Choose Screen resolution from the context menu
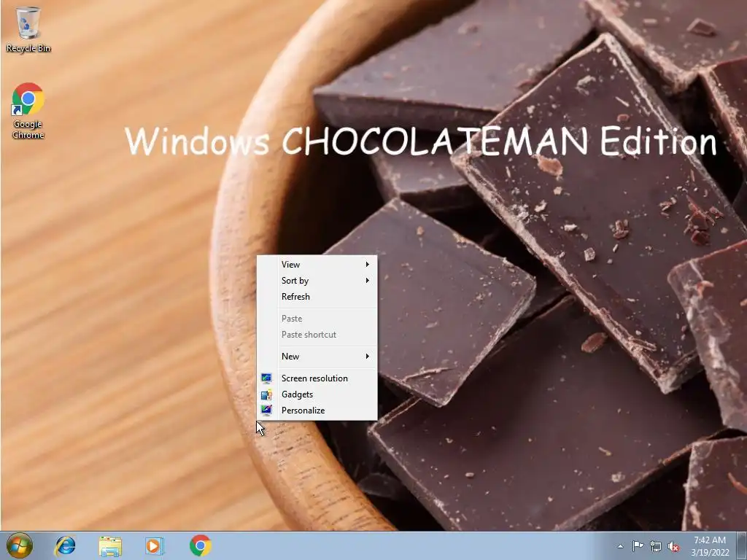 317,378
